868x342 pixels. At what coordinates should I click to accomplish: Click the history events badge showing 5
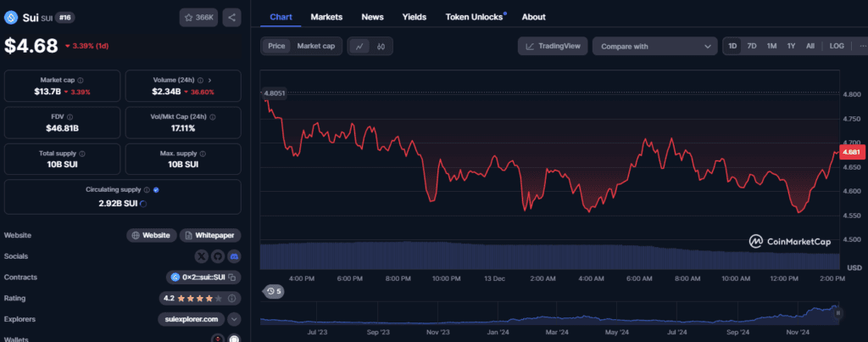(x=274, y=291)
